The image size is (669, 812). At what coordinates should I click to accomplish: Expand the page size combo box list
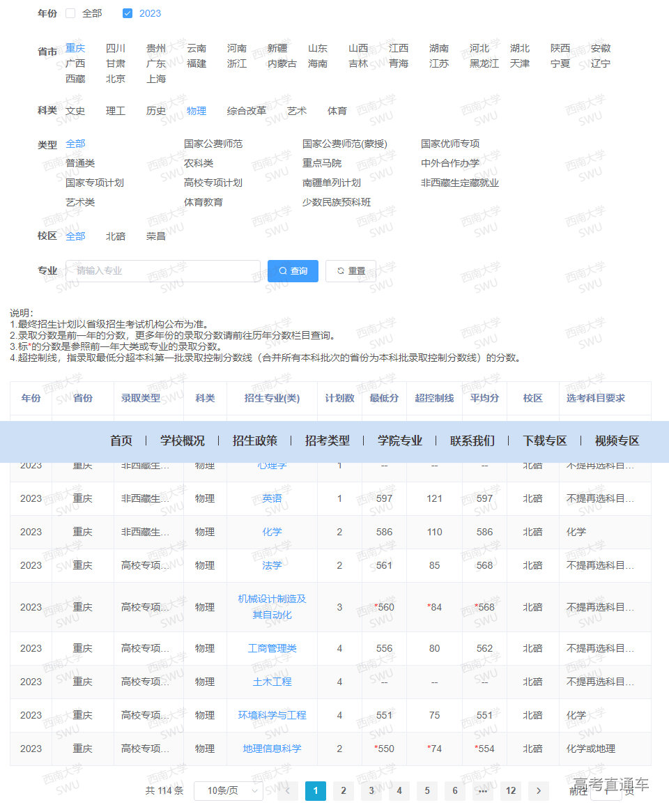pyautogui.click(x=230, y=791)
